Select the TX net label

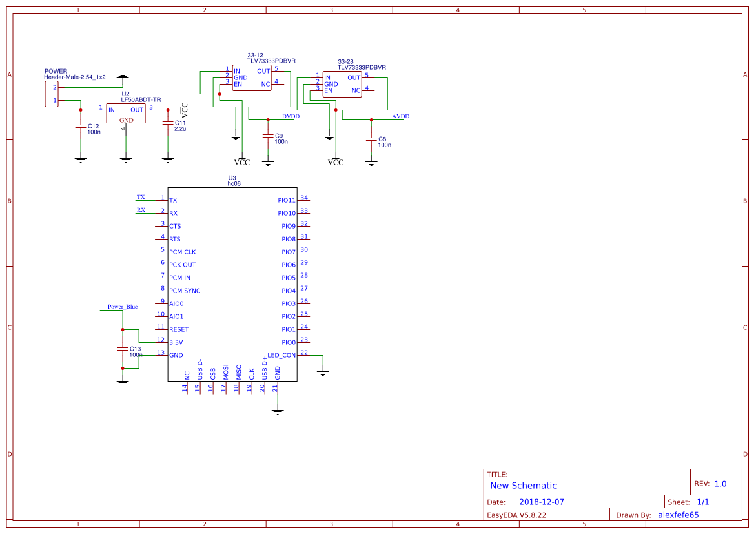pyautogui.click(x=141, y=196)
